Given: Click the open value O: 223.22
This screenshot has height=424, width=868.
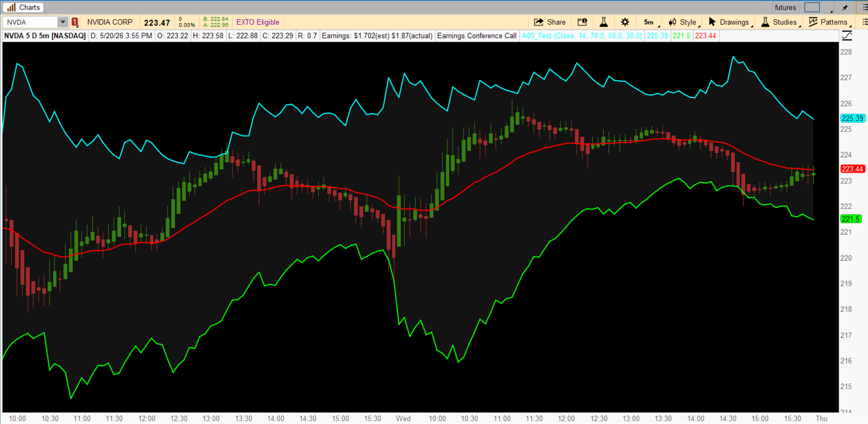Looking at the screenshot, I should tap(173, 36).
